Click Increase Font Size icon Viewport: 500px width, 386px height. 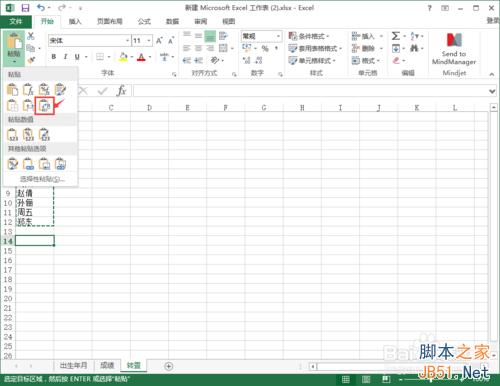[x=159, y=41]
